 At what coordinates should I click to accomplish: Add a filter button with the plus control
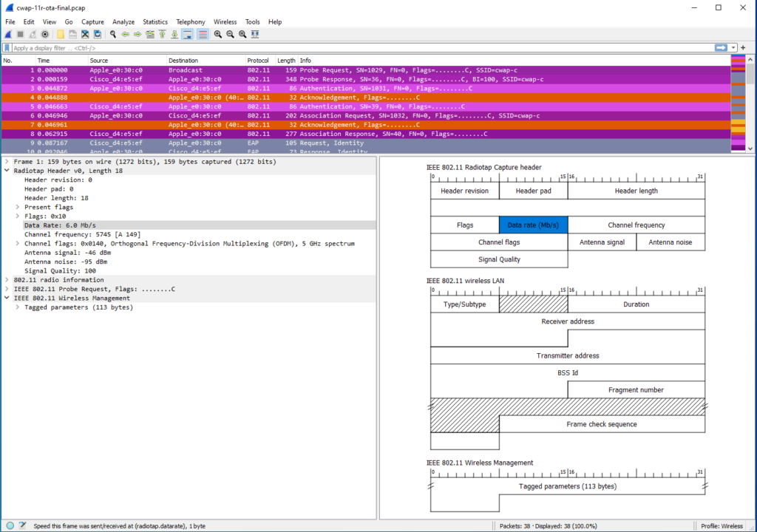[x=744, y=46]
